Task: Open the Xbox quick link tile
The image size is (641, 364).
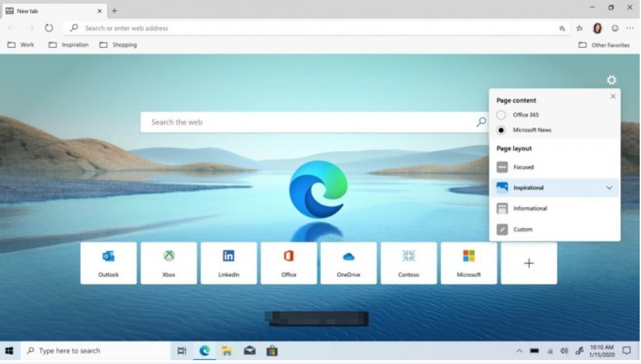Action: tap(169, 263)
